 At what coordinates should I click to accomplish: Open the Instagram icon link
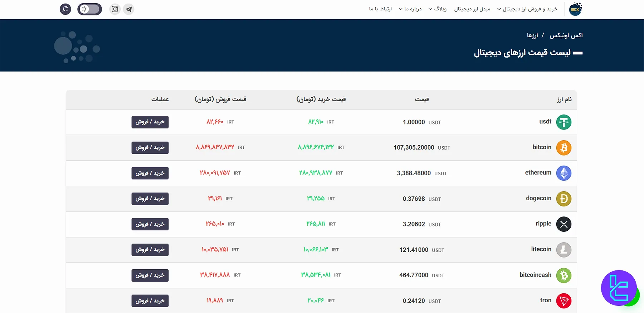point(115,9)
